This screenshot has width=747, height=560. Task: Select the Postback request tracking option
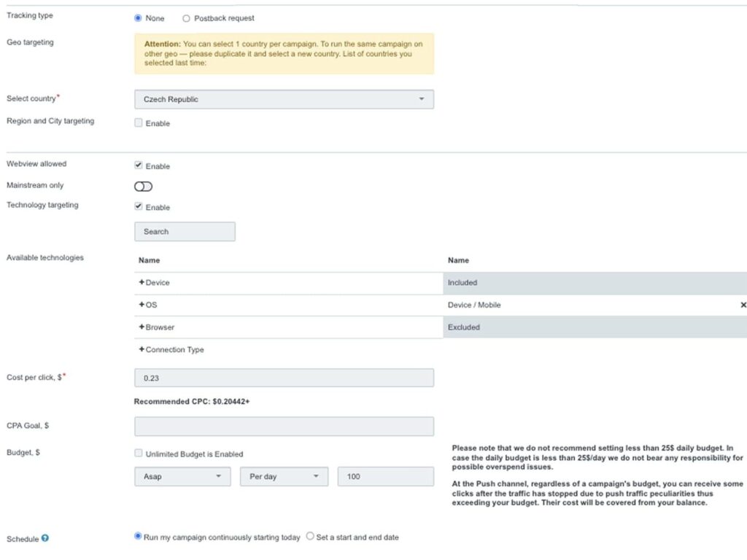tap(187, 18)
